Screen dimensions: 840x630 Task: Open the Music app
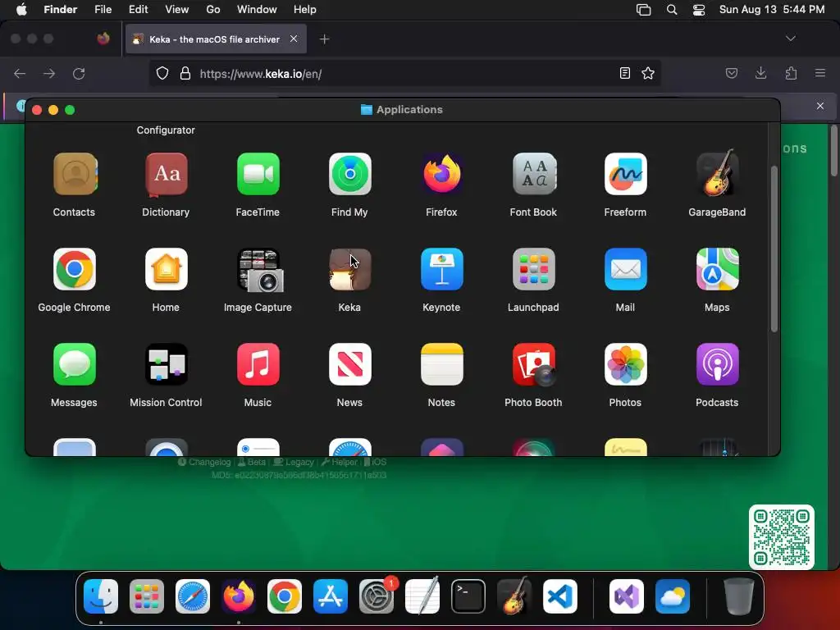[x=258, y=365]
